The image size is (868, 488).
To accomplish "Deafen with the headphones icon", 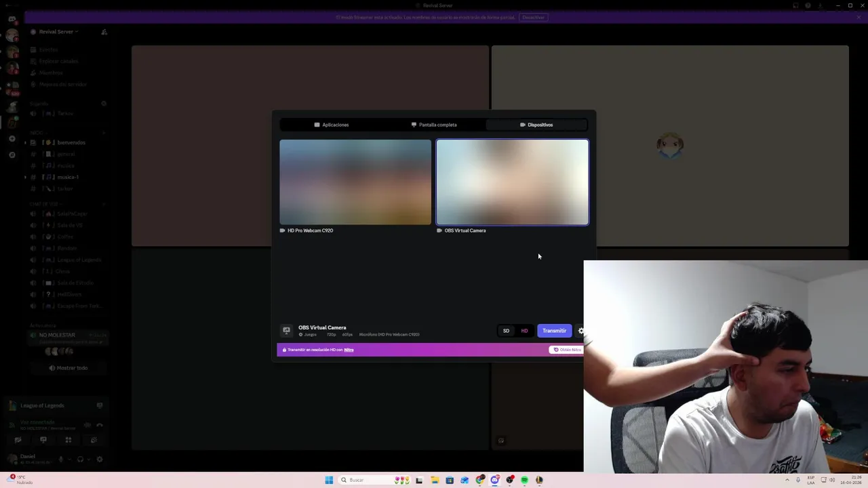I will (80, 459).
